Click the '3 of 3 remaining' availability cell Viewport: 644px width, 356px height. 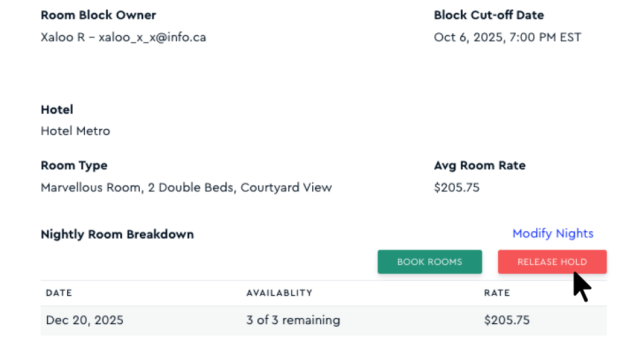click(x=293, y=320)
